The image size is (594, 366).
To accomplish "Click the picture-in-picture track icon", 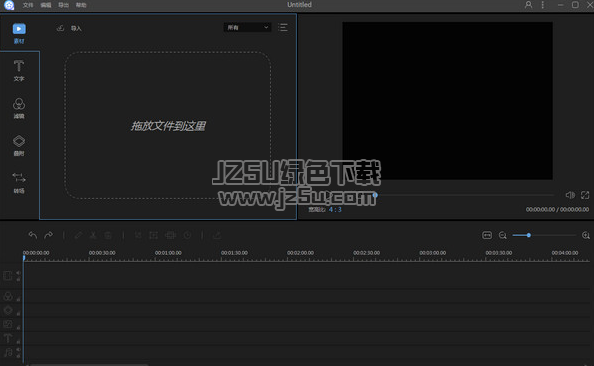I will click(8, 324).
